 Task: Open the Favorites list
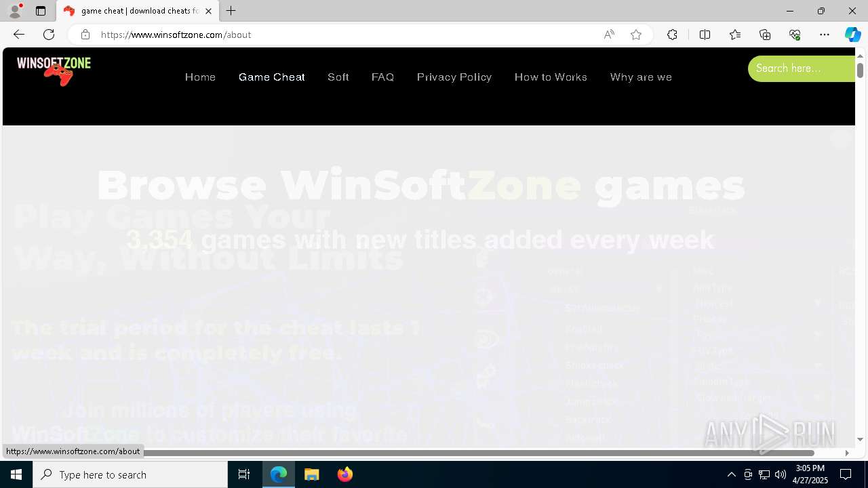click(735, 35)
